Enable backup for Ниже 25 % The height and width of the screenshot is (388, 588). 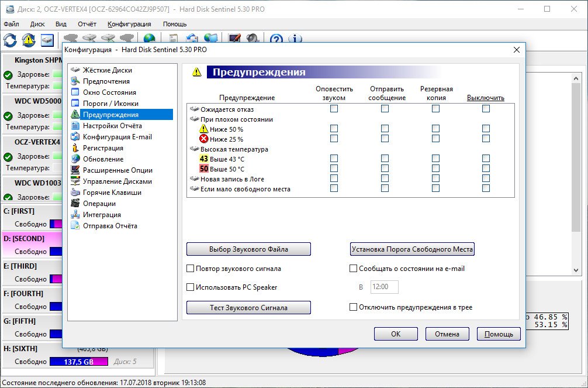point(435,139)
